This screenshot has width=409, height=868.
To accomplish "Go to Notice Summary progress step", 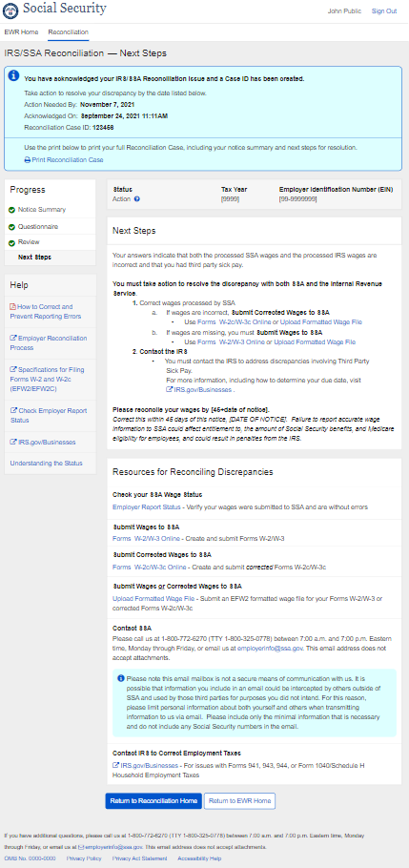I will pos(42,210).
